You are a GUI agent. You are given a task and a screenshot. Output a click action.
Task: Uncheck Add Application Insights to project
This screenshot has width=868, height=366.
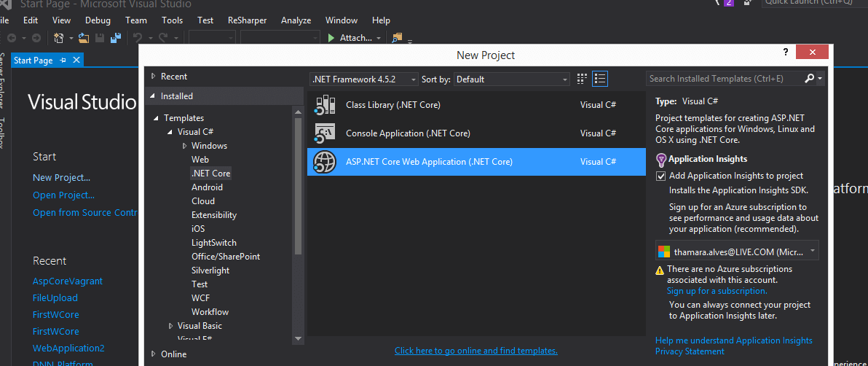click(660, 176)
